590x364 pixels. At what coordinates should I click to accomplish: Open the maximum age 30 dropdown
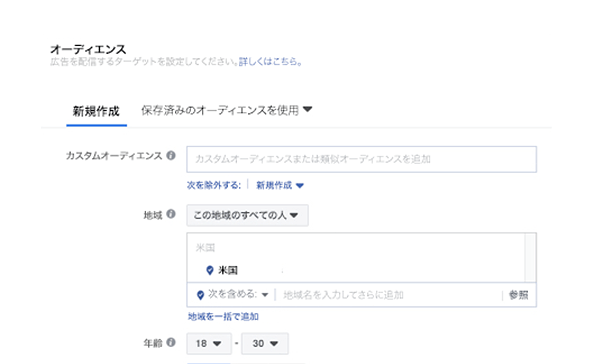265,343
